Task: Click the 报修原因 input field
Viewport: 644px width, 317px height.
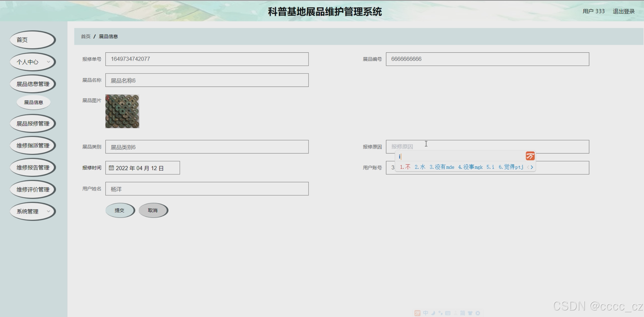Action: 487,147
